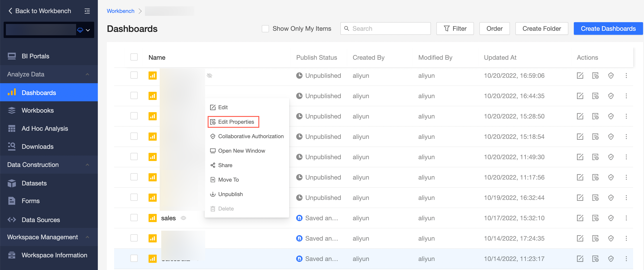
Task: Click the edit properties icon in the sales row
Action: (595, 218)
